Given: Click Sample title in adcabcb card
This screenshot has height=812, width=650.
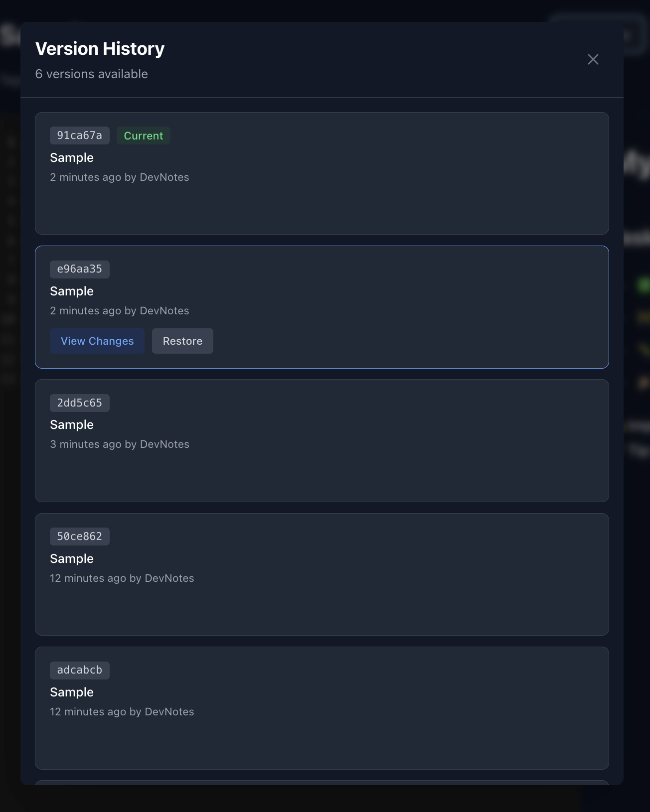Looking at the screenshot, I should pyautogui.click(x=72, y=692).
